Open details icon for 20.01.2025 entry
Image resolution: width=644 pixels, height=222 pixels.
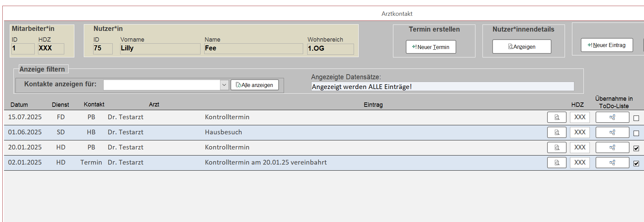pos(557,148)
